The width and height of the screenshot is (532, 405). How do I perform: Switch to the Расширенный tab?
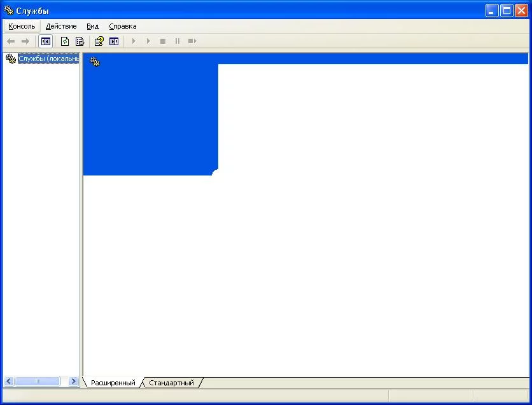point(113,383)
